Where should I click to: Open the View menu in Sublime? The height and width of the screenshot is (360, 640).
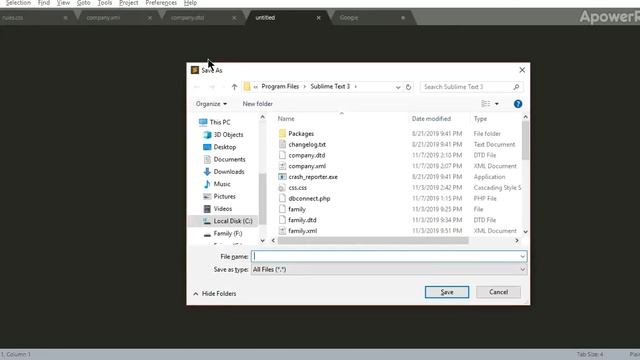click(x=63, y=3)
